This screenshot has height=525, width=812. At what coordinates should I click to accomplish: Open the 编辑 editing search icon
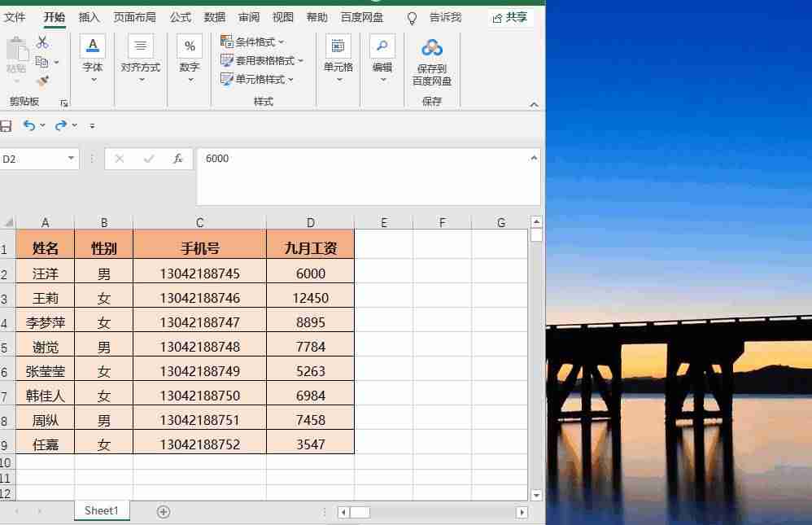click(382, 46)
